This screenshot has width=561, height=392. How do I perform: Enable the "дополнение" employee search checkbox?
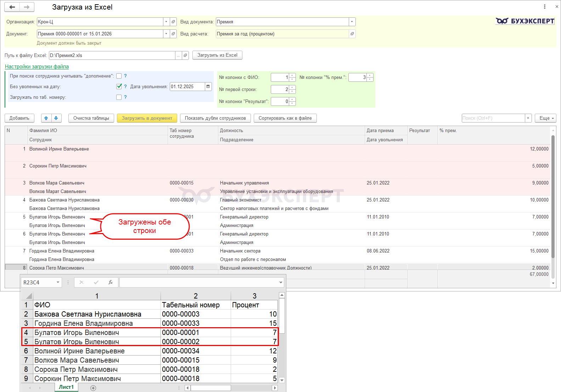(119, 76)
